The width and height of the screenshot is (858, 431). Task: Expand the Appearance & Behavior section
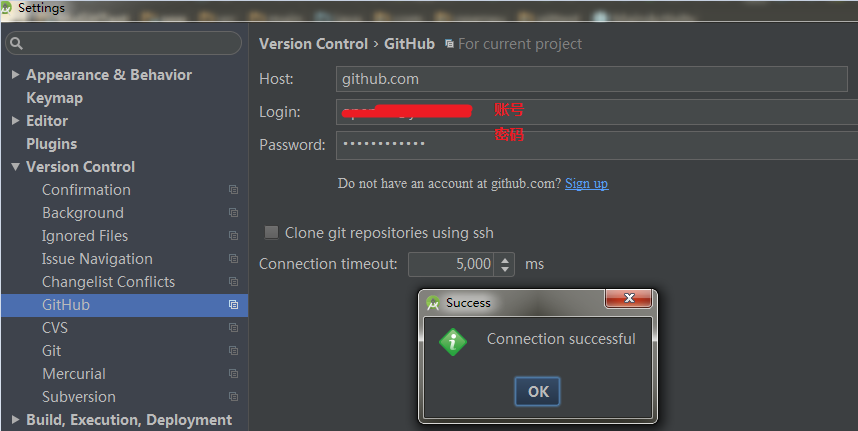click(15, 75)
